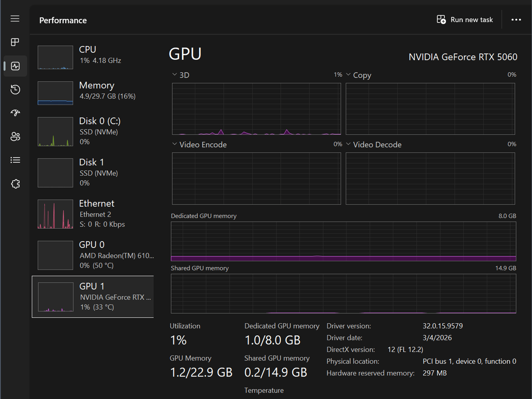Viewport: 532px width, 399px height.
Task: Open the Video Decode engine dropdown
Action: (348, 144)
